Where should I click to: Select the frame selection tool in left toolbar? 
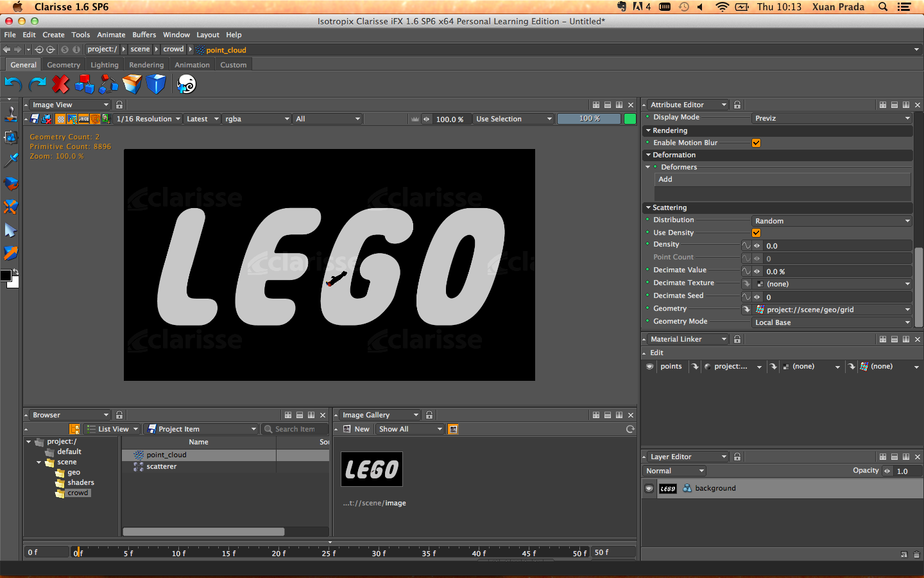[11, 137]
